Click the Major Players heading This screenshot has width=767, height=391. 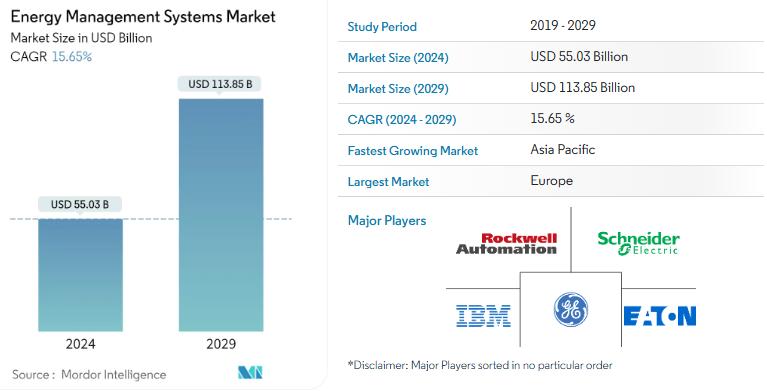[387, 221]
